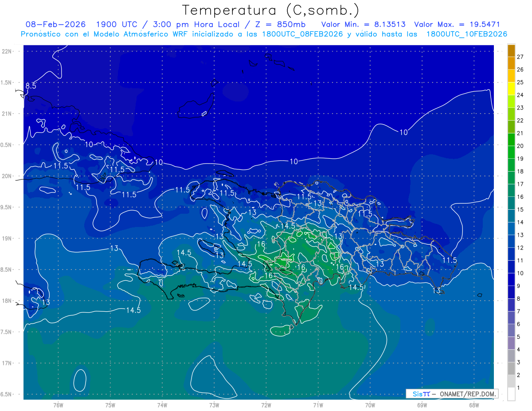Image resolution: width=532 pixels, height=411 pixels.
Task: Click the '69W' longitude axis label
Action: click(422, 405)
